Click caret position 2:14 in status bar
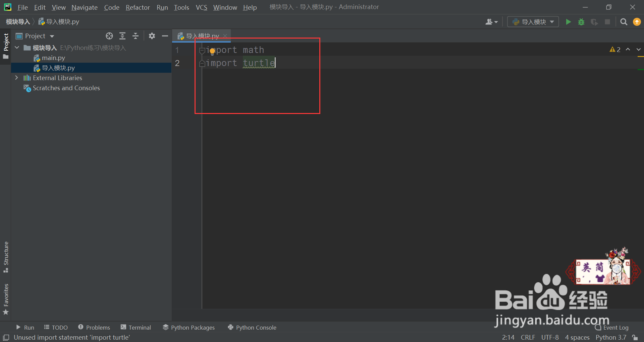644x342 pixels. [508, 337]
